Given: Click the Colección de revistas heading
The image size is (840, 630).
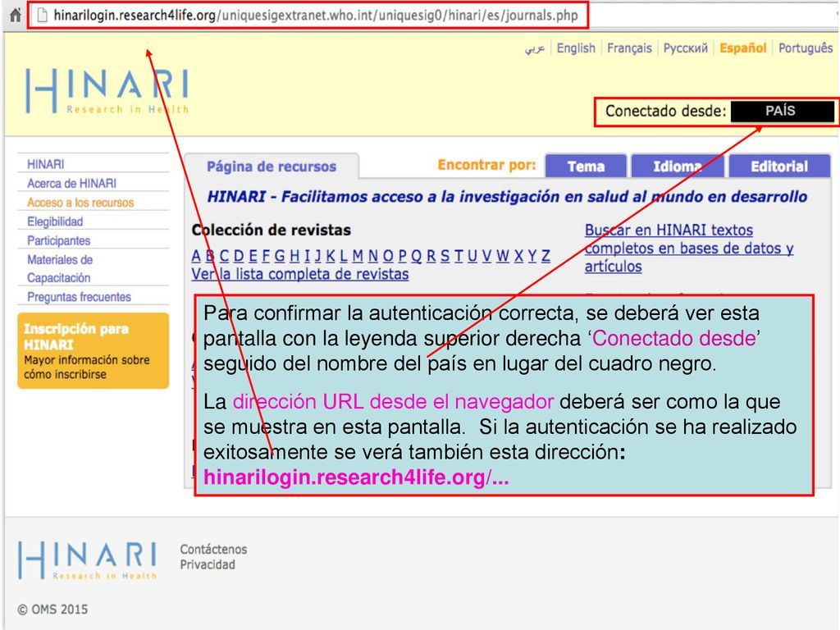Looking at the screenshot, I should (x=271, y=231).
